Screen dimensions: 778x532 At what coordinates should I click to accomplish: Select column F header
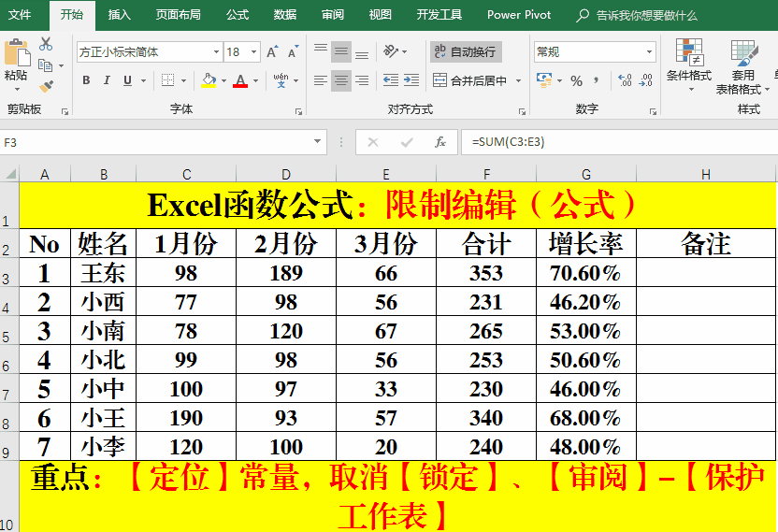(x=486, y=174)
